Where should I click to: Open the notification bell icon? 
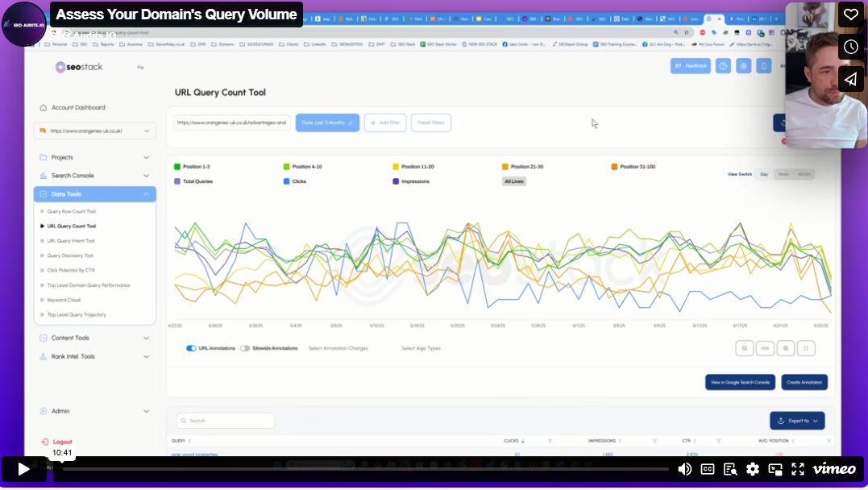pyautogui.click(x=764, y=65)
